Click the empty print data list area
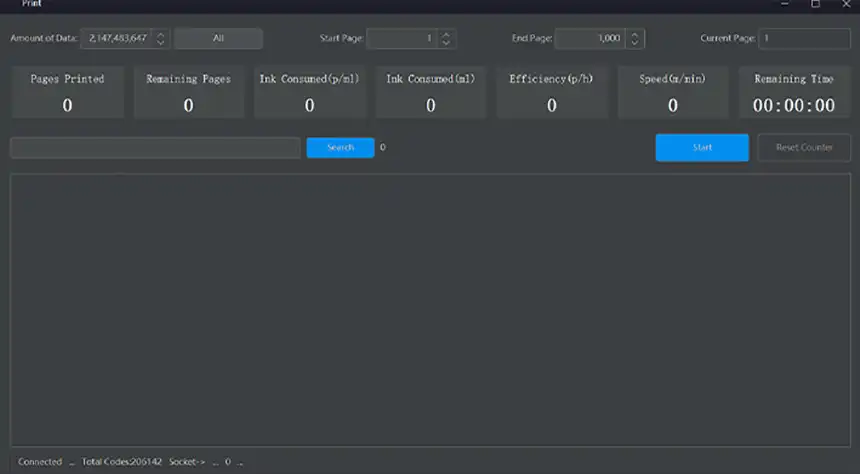 [430, 310]
